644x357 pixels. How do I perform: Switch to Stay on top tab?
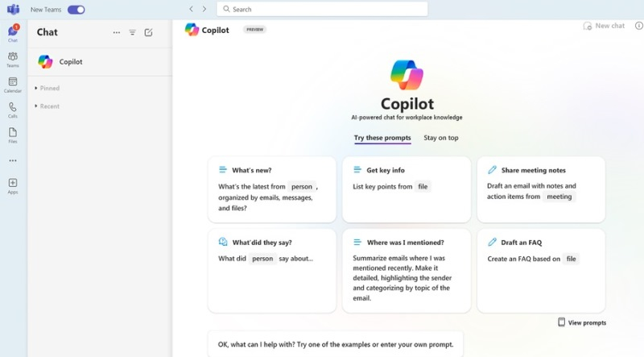tap(441, 138)
